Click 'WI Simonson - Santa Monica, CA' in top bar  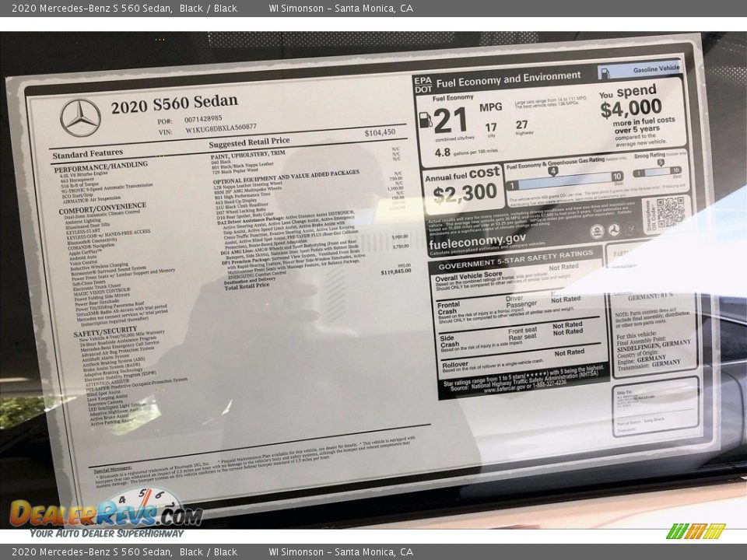pos(341,8)
